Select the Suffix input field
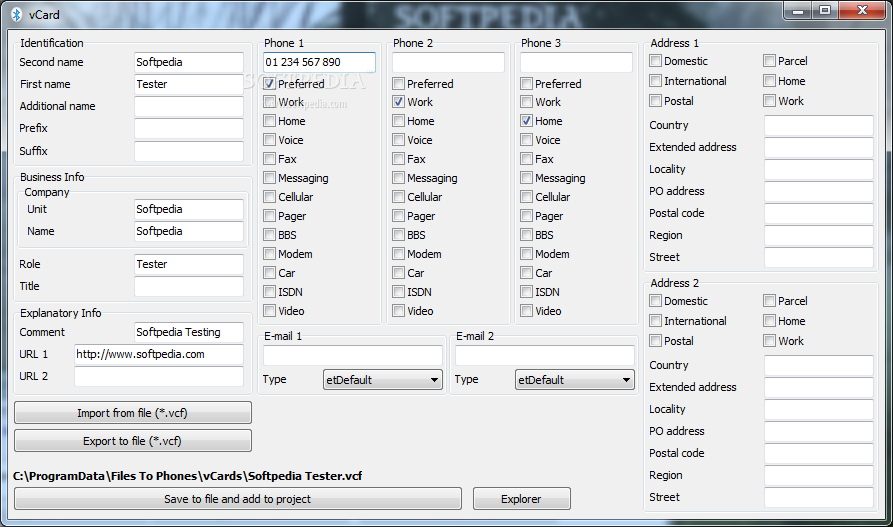 [189, 151]
